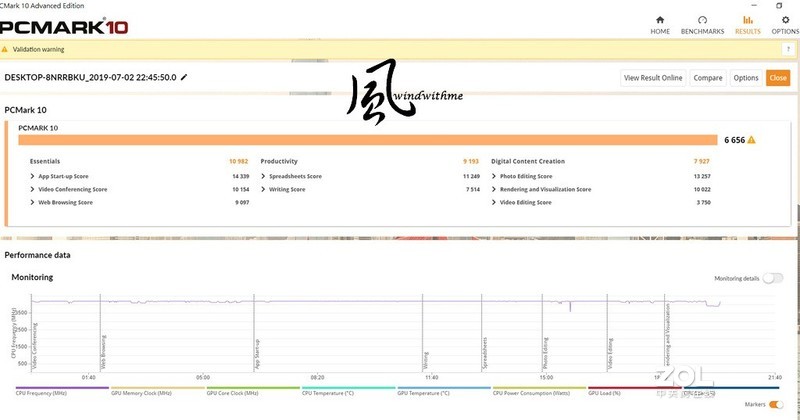
Task: Expand Rendering and Visualization Score
Action: coord(494,189)
